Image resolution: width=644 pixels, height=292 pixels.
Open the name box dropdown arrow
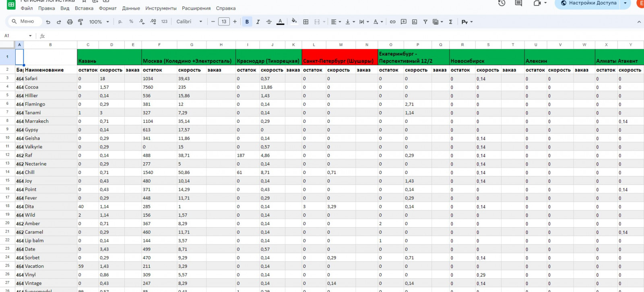pos(30,36)
